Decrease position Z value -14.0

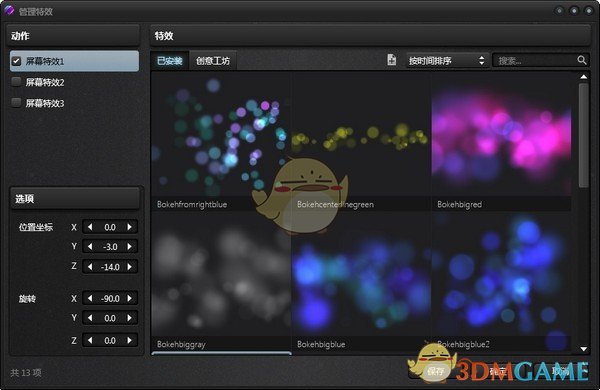click(90, 266)
